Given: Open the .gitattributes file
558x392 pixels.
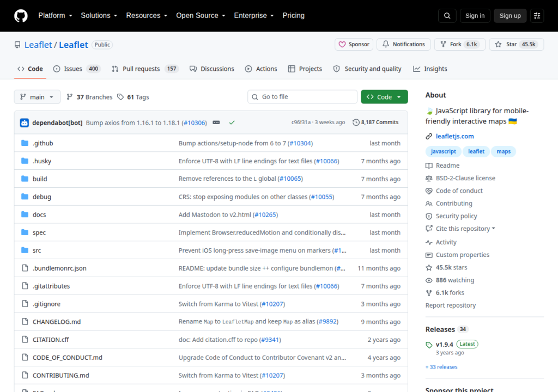Looking at the screenshot, I should (x=51, y=286).
